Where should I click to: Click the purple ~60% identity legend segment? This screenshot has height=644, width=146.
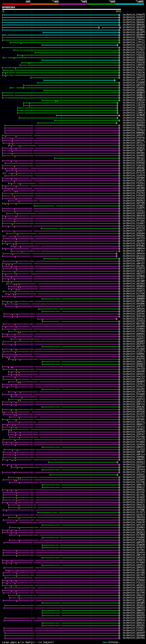(x=73, y=4)
